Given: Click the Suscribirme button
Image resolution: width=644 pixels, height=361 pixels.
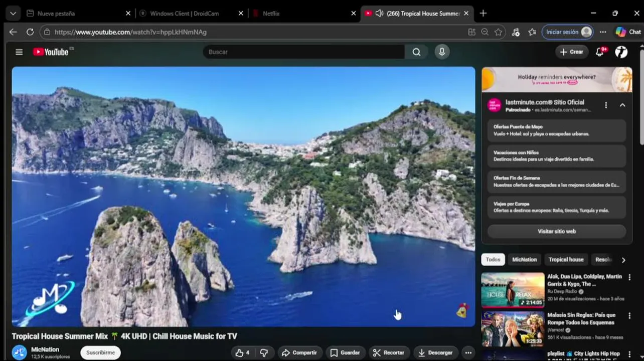Looking at the screenshot, I should click(100, 352).
